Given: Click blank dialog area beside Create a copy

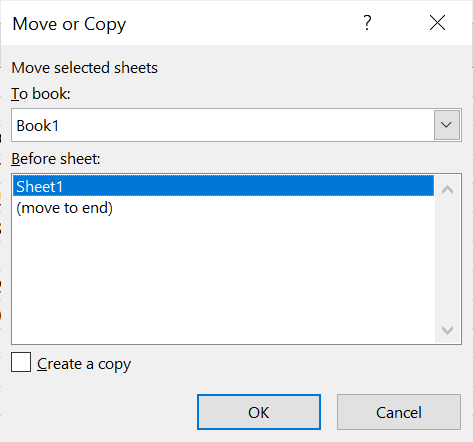Looking at the screenshot, I should click(x=293, y=363).
